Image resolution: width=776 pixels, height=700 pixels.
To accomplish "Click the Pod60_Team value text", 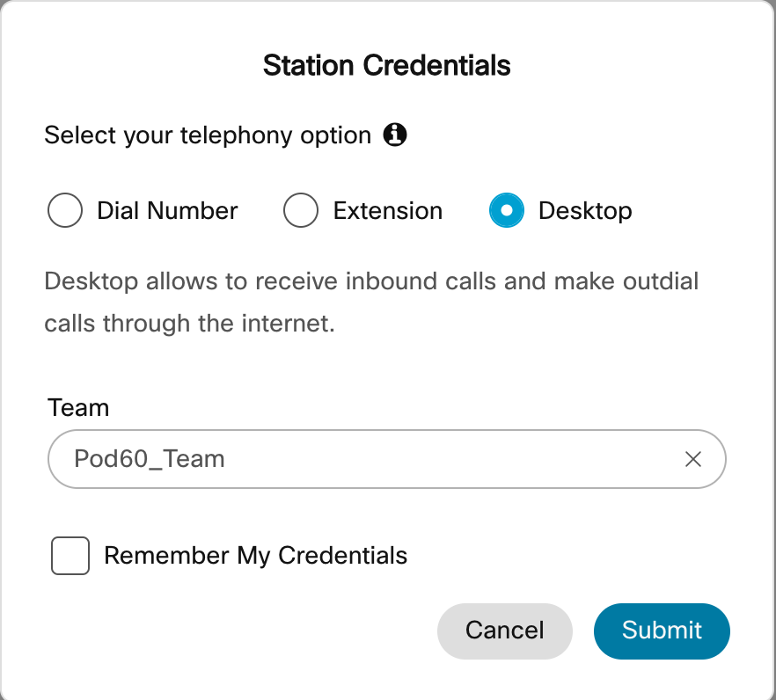I will tap(150, 459).
